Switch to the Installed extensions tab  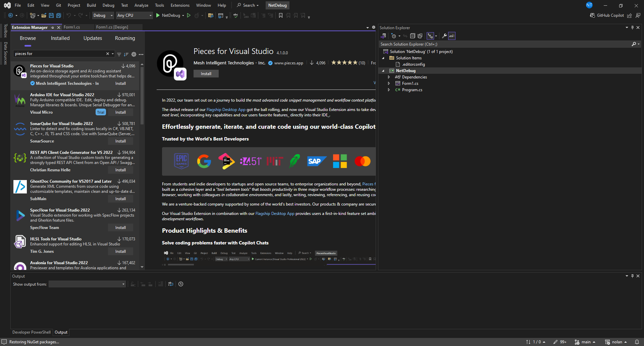pyautogui.click(x=60, y=38)
